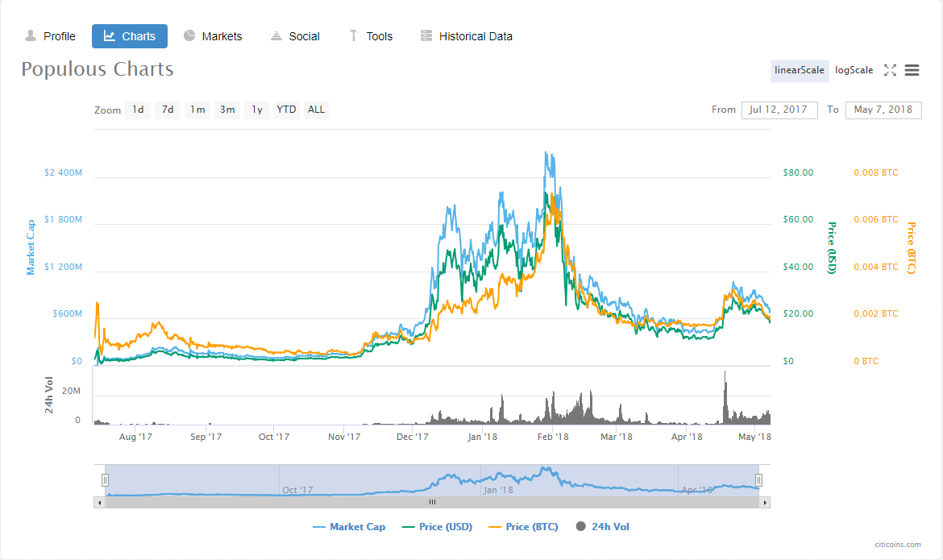This screenshot has width=943, height=560.
Task: Click the Social pyramid icon
Action: tap(276, 36)
